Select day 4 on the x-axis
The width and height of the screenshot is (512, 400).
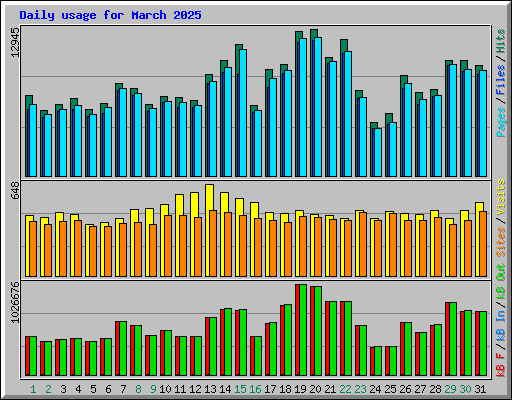tap(78, 389)
